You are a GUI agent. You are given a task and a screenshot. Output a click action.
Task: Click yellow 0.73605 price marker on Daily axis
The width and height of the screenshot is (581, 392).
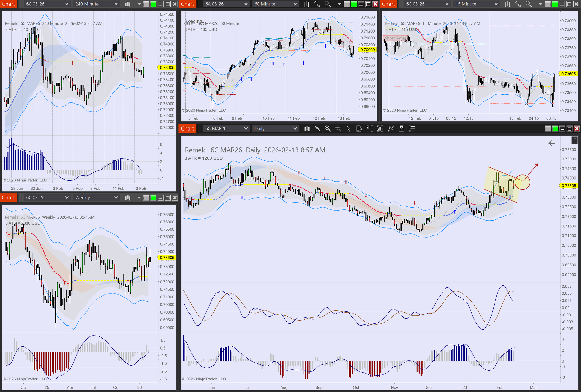pyautogui.click(x=569, y=186)
